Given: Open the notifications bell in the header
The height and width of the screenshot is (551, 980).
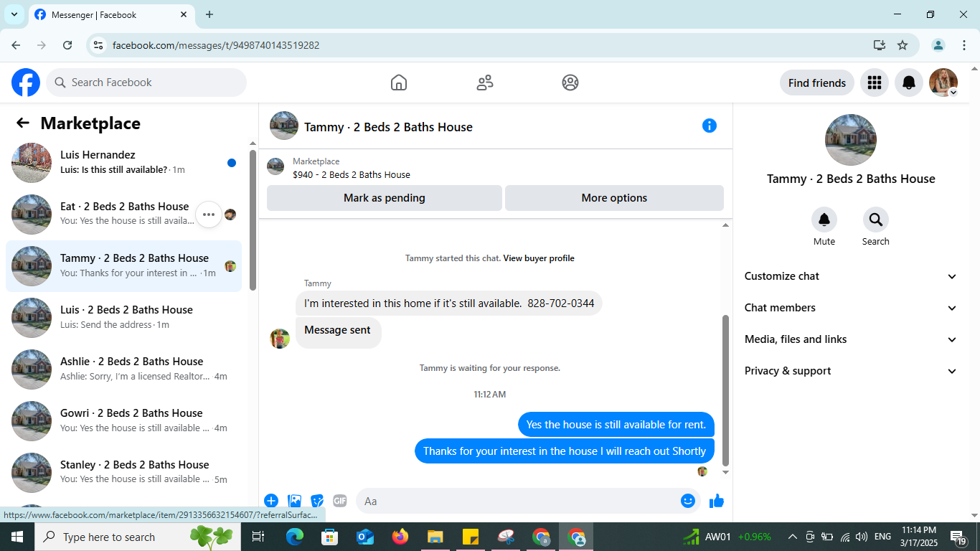Looking at the screenshot, I should pyautogui.click(x=909, y=83).
